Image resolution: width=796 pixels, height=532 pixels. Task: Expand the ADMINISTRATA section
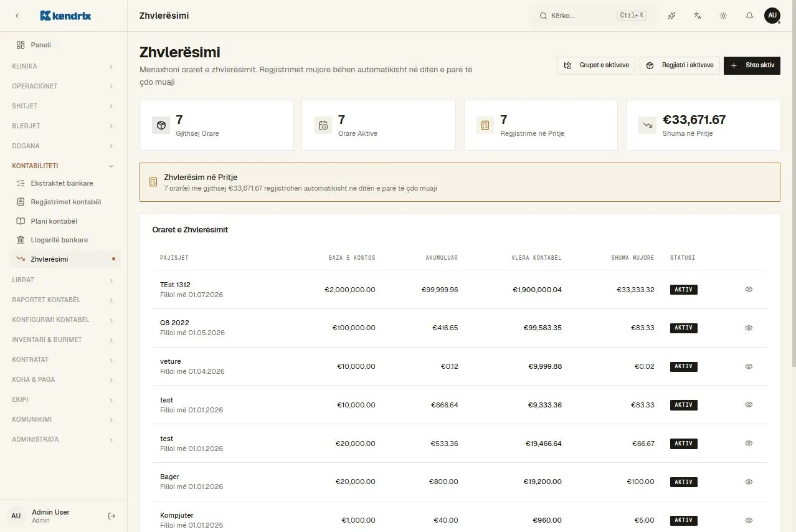pyautogui.click(x=63, y=439)
